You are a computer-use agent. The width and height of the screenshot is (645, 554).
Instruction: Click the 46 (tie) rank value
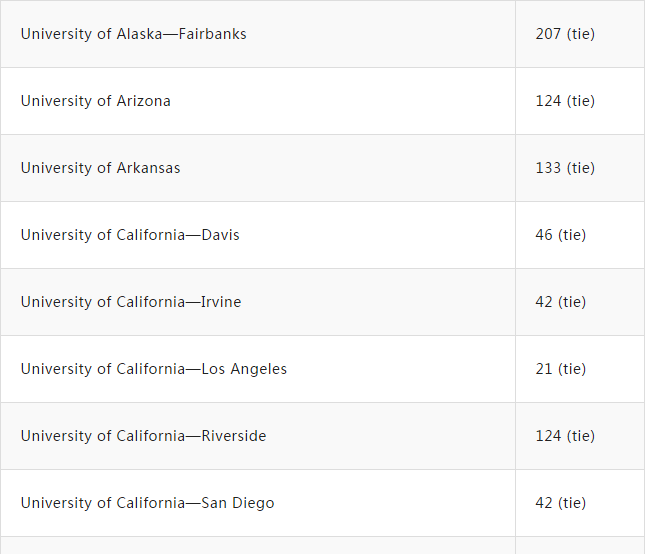point(561,235)
